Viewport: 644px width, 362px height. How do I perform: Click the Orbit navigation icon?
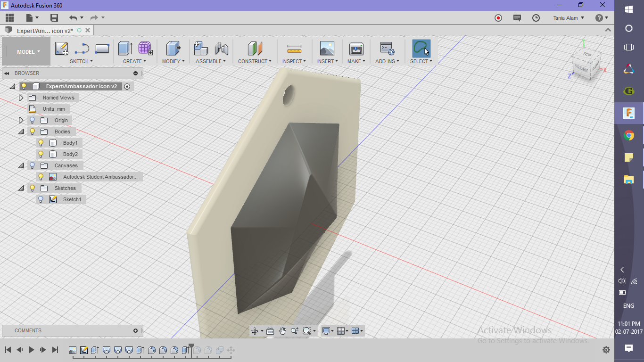255,331
